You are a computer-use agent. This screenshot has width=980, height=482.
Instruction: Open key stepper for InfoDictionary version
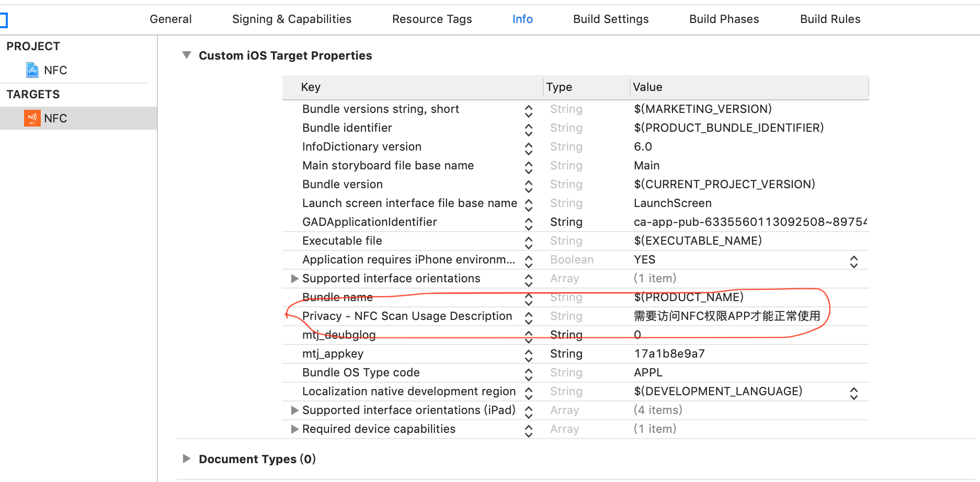529,148
